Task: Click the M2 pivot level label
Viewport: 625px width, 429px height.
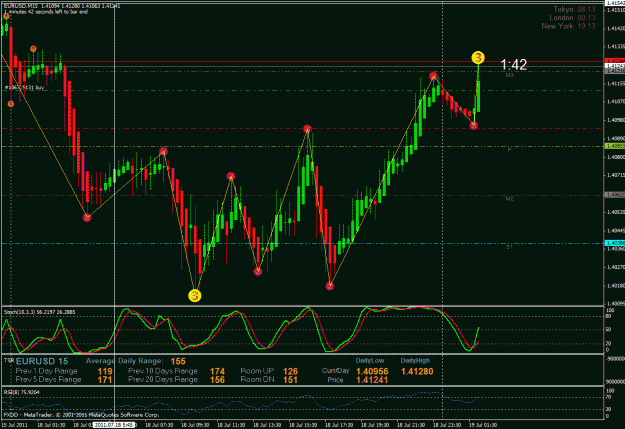Action: pos(509,199)
